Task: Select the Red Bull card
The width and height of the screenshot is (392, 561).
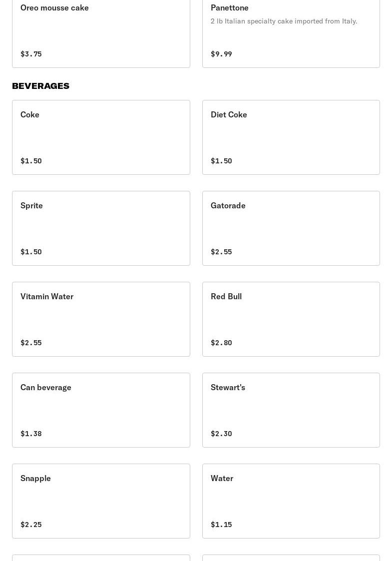Action: tap(291, 319)
